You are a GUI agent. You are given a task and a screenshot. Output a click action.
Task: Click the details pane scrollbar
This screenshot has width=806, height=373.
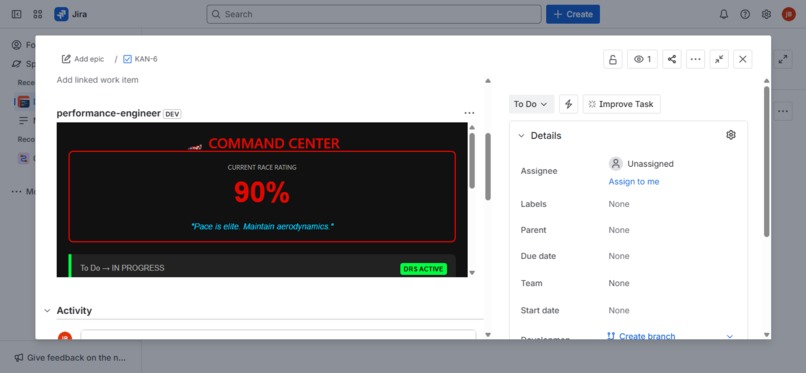point(766,161)
